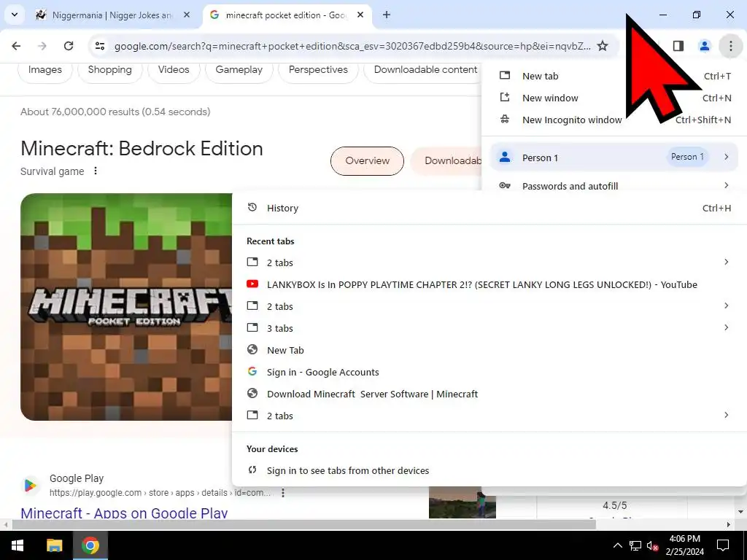The height and width of the screenshot is (560, 747).
Task: Reopen Sign in - Google Accounts entry
Action: [x=489, y=373]
